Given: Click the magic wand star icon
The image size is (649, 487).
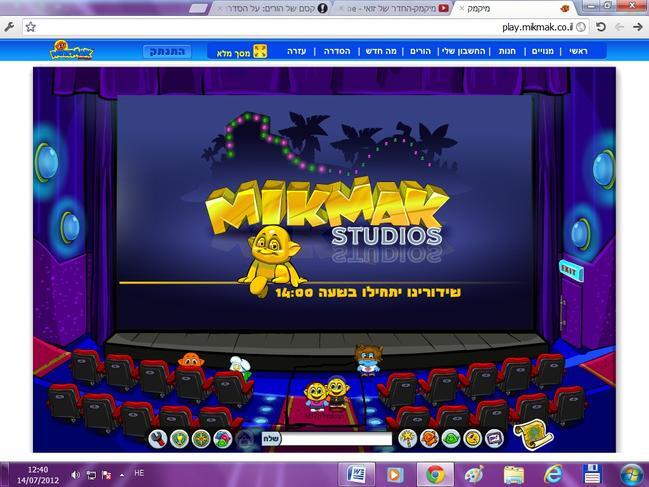Looking at the screenshot, I should pyautogui.click(x=407, y=439).
